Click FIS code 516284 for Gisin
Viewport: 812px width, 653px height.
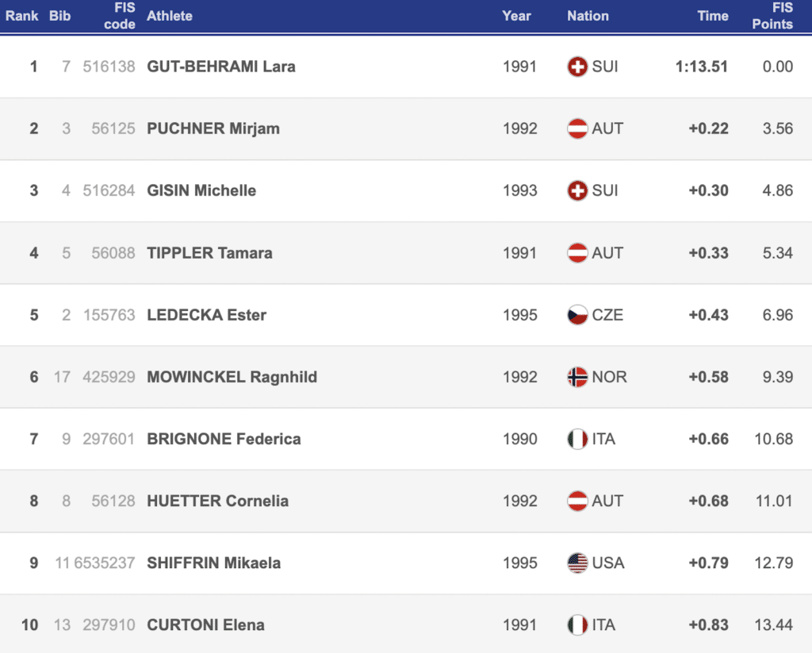pos(109,190)
